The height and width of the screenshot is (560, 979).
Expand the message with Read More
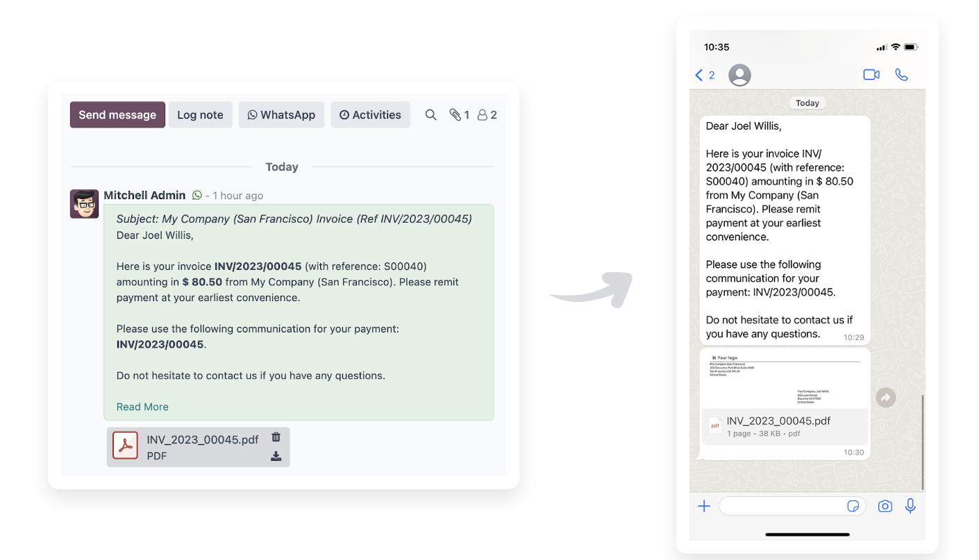tap(142, 407)
